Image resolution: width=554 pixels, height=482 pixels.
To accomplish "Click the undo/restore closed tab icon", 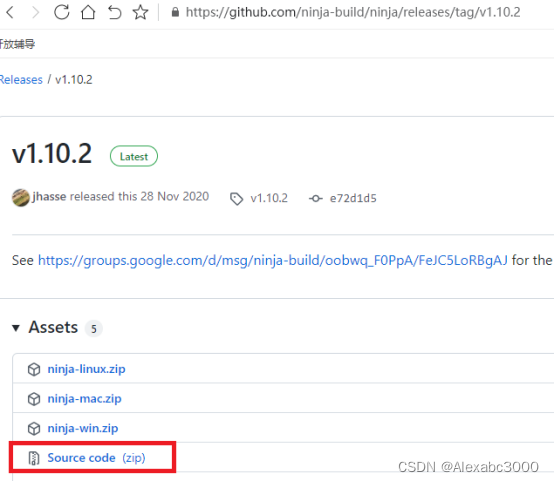I will pos(114,12).
